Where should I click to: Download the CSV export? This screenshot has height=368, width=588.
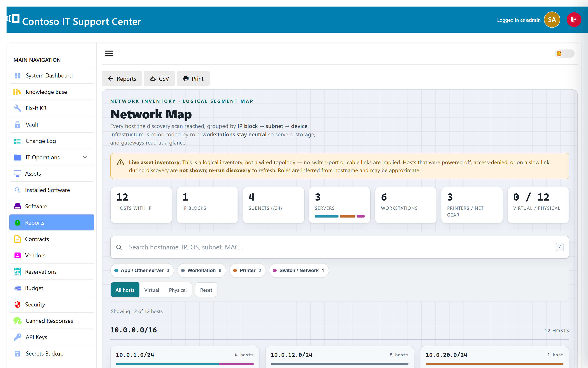(x=159, y=79)
